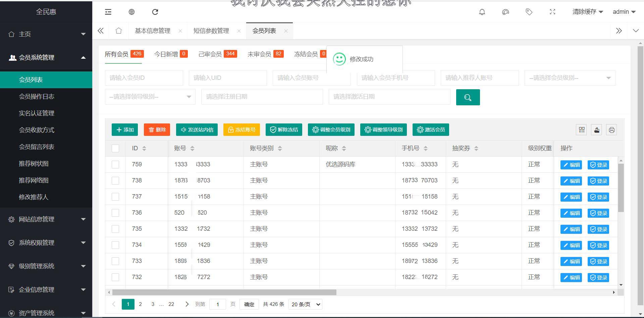644x318 pixels.
Task: Toggle the select-all header checkbox
Action: click(115, 148)
